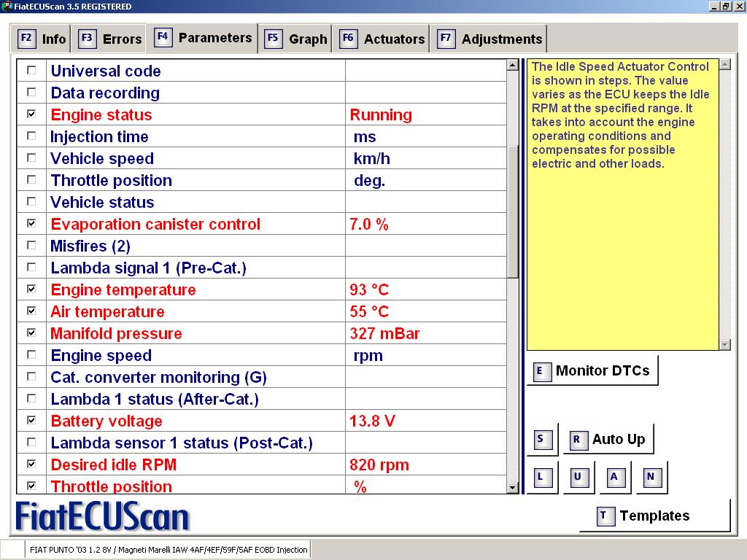Click the parameter list scrollbar thumb
The height and width of the screenshot is (560, 747).
coord(513,211)
